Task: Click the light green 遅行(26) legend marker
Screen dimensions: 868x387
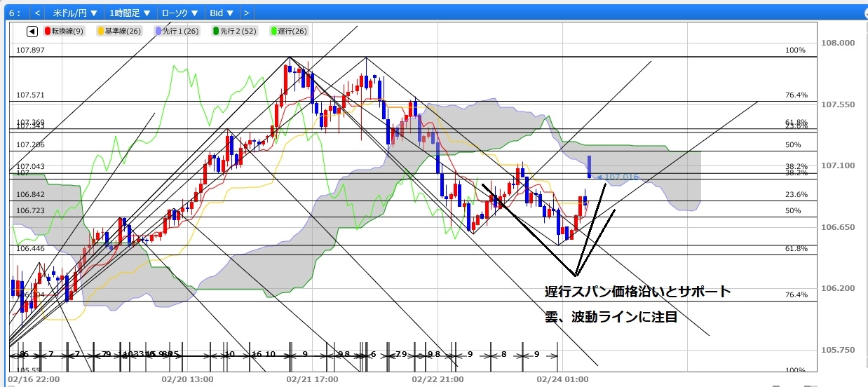Action: tap(273, 32)
